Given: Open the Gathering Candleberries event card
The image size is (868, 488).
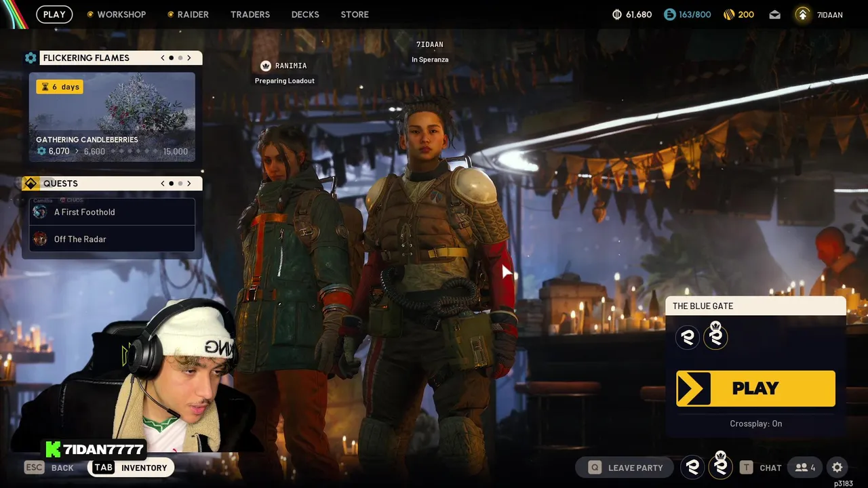Looking at the screenshot, I should click(x=112, y=117).
